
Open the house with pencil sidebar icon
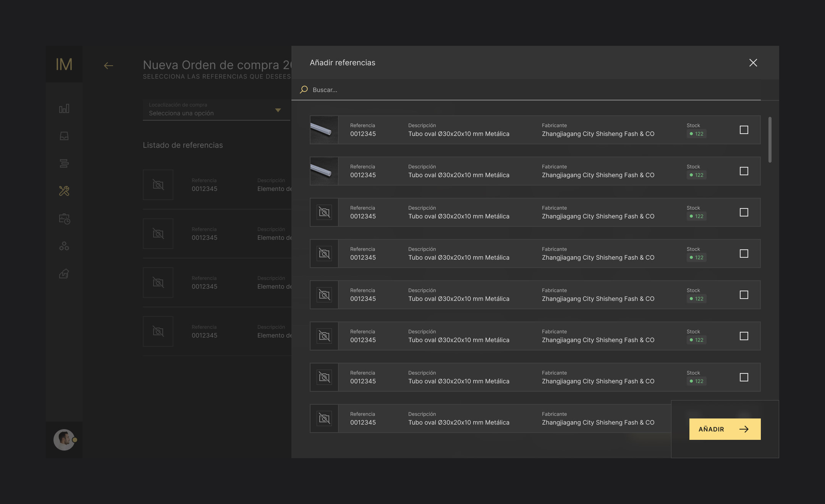(x=64, y=273)
